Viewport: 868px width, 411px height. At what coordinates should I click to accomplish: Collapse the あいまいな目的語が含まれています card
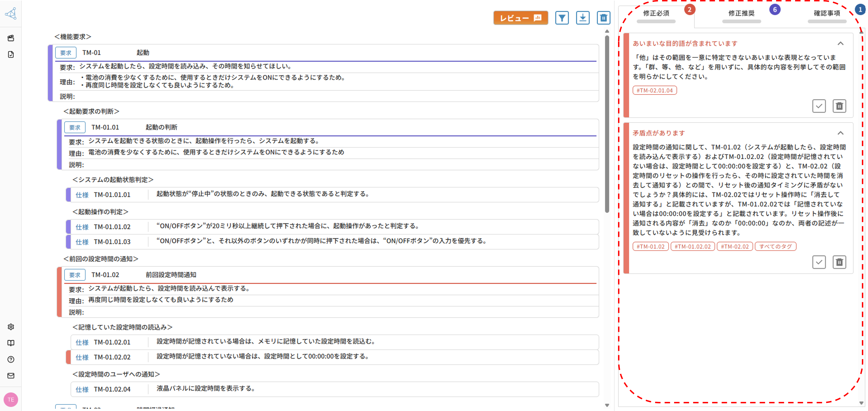(840, 43)
